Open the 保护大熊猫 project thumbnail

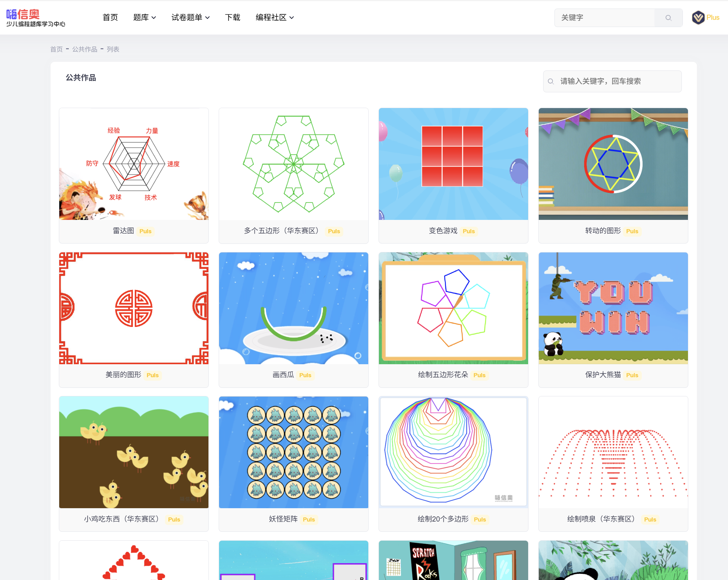[613, 308]
